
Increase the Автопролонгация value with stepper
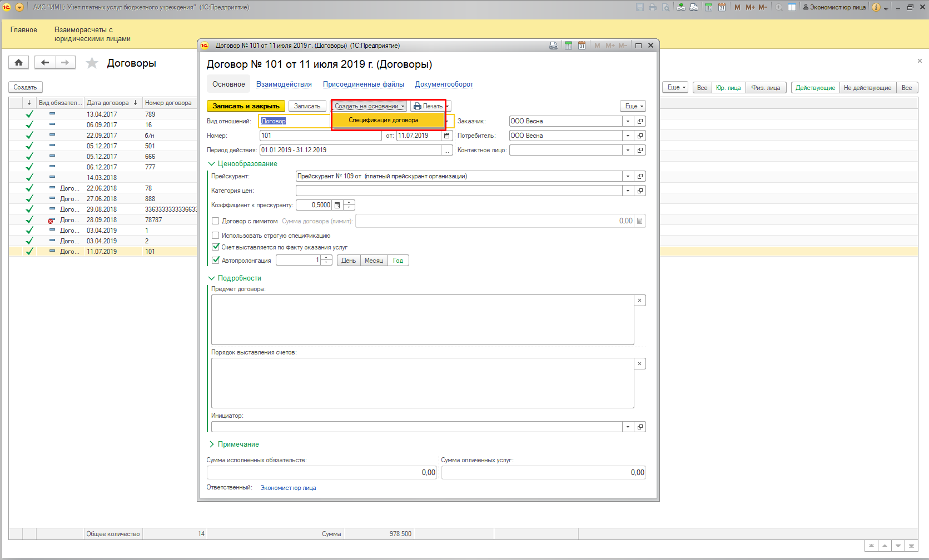[x=326, y=258]
